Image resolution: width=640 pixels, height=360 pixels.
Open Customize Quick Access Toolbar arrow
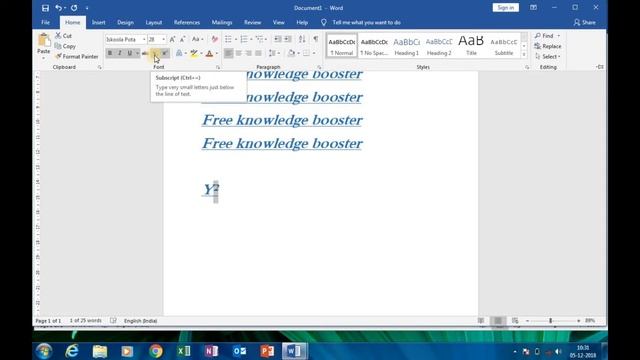point(87,8)
